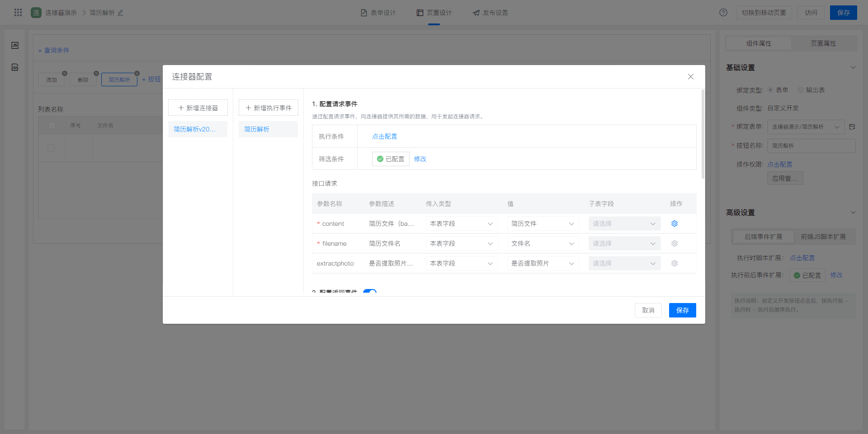Screen dimensions: 868x434
Task: Select 简历解析 execution event item
Action: tap(269, 129)
